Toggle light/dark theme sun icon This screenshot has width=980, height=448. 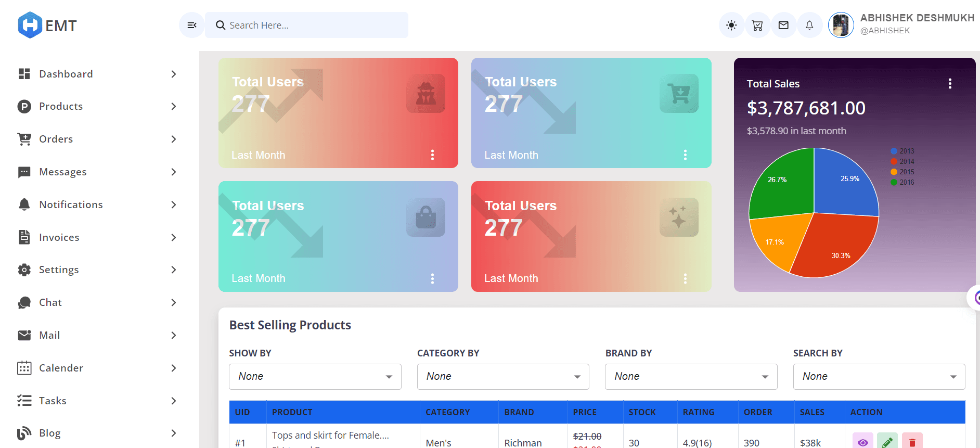[731, 25]
